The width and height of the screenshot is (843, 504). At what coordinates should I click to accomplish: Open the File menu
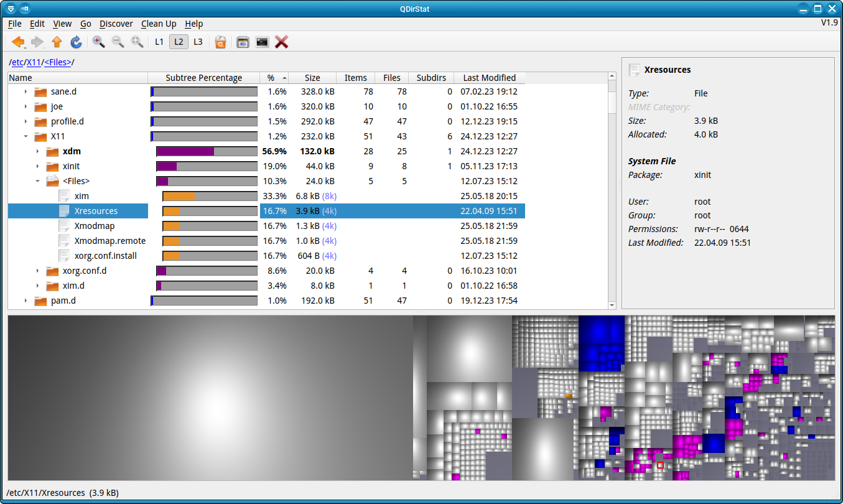(x=15, y=24)
